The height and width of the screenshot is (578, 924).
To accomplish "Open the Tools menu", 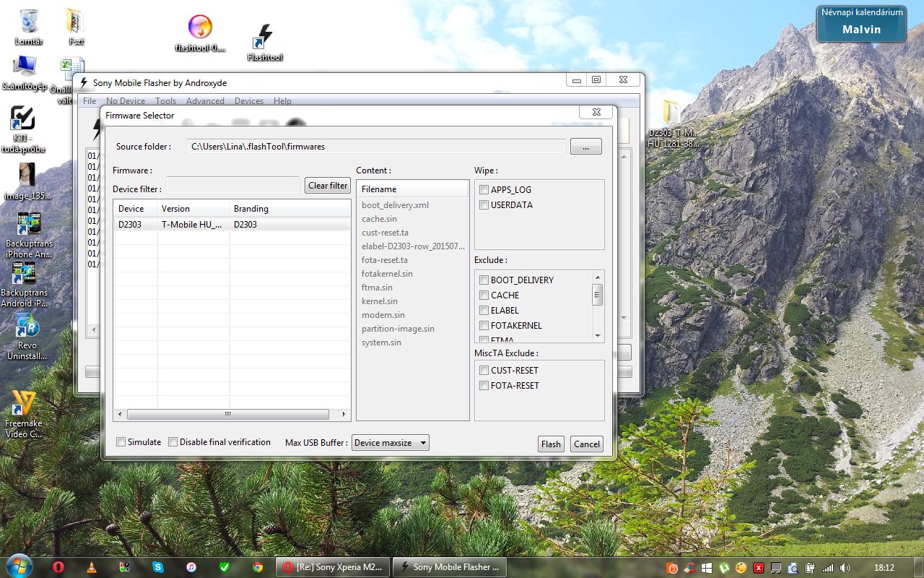I will coord(165,101).
